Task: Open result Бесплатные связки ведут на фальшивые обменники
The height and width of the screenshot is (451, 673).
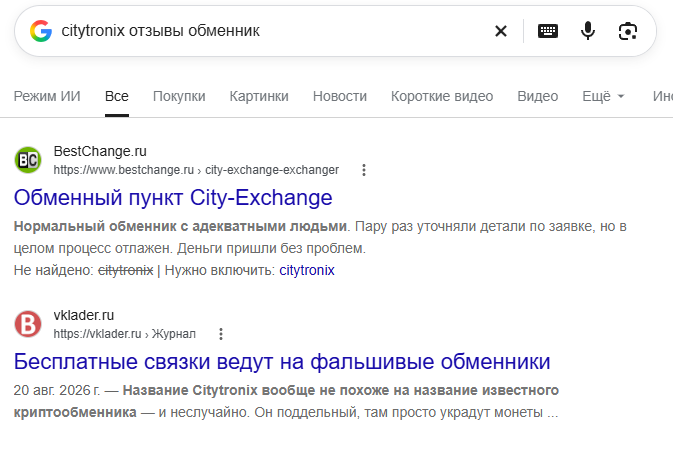Action: click(x=282, y=361)
